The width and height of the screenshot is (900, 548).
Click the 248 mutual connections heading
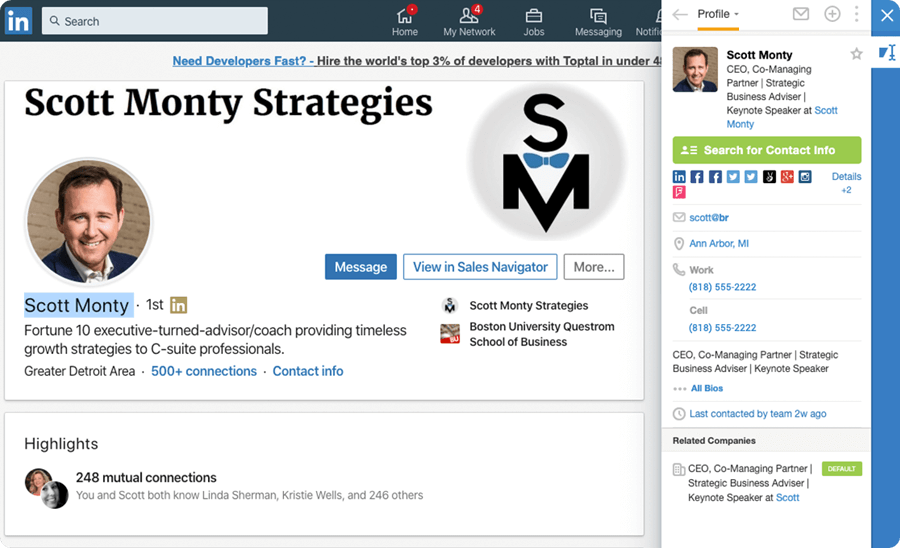(146, 477)
